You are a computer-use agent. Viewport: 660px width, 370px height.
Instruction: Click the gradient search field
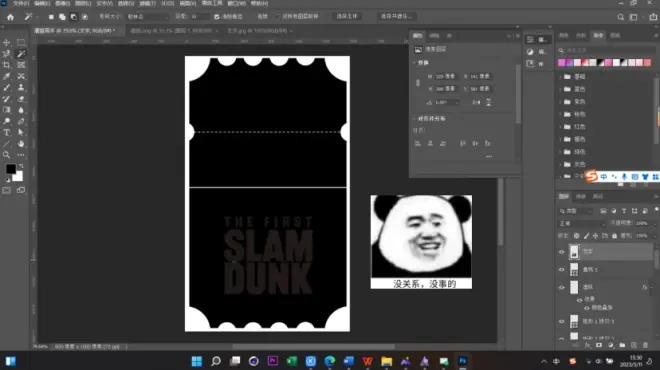[x=608, y=50]
